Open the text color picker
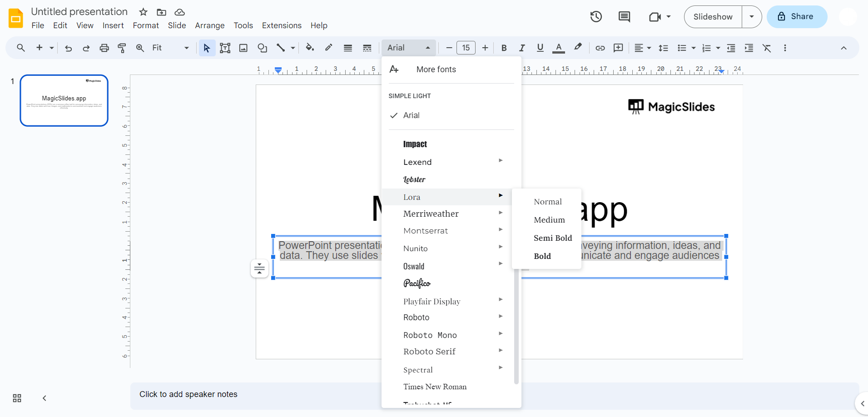Viewport: 868px width, 417px height. [x=559, y=48]
